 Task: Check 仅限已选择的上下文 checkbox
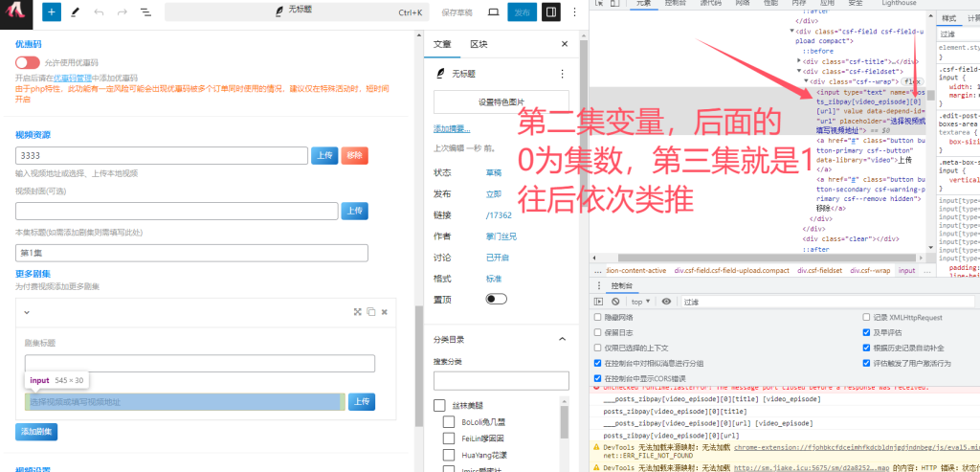598,348
